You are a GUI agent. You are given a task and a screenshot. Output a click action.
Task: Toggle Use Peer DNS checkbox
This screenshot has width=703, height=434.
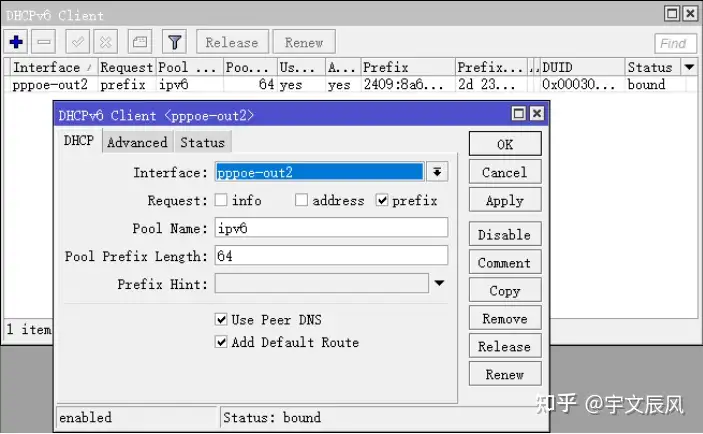tap(221, 319)
